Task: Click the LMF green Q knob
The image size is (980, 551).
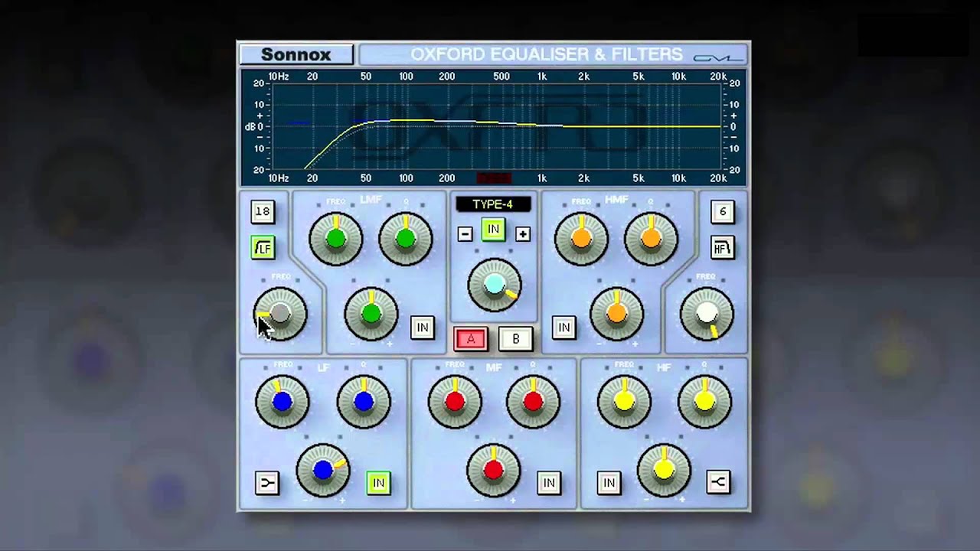Action: tap(406, 239)
